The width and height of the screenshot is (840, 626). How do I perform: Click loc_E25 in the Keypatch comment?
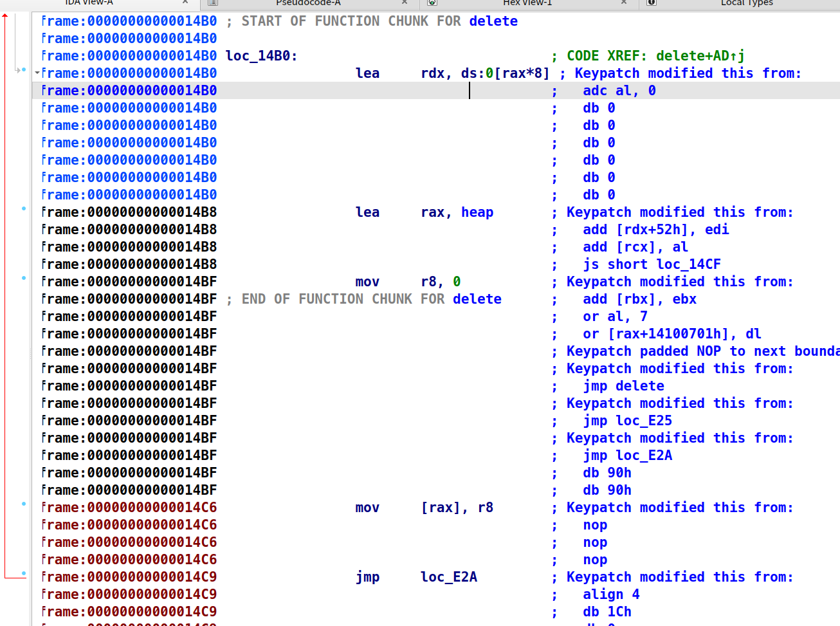point(643,420)
